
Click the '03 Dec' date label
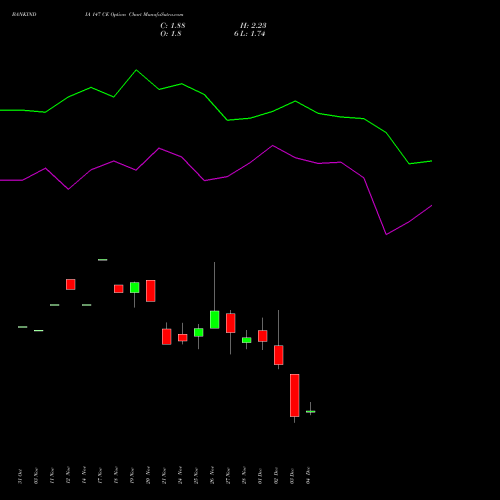(292, 476)
